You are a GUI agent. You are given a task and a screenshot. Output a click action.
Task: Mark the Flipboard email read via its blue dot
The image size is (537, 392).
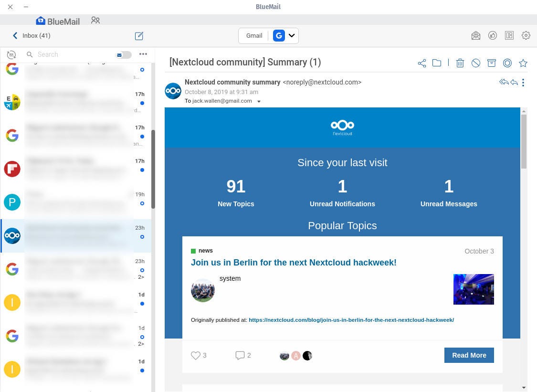pos(142,170)
